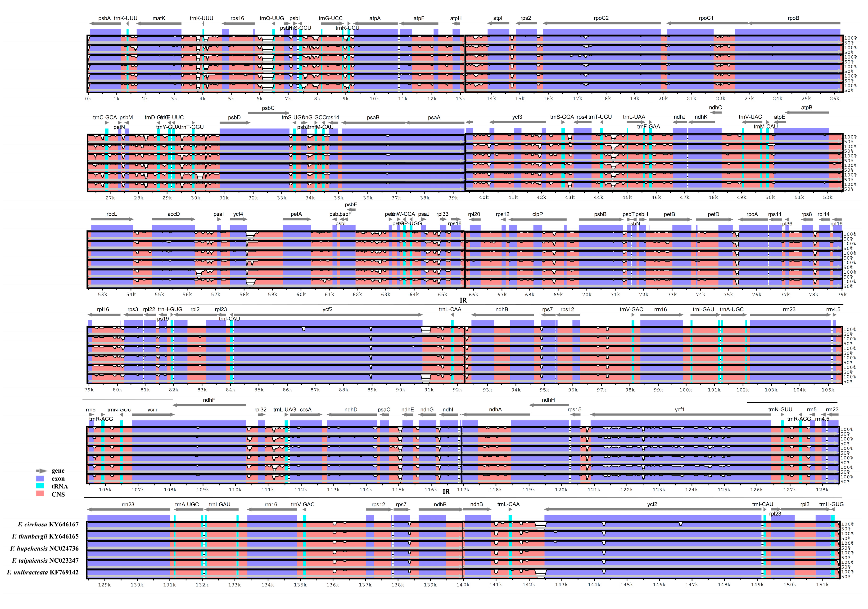
Task: Click the 117k position axis tick
Action: (463, 490)
